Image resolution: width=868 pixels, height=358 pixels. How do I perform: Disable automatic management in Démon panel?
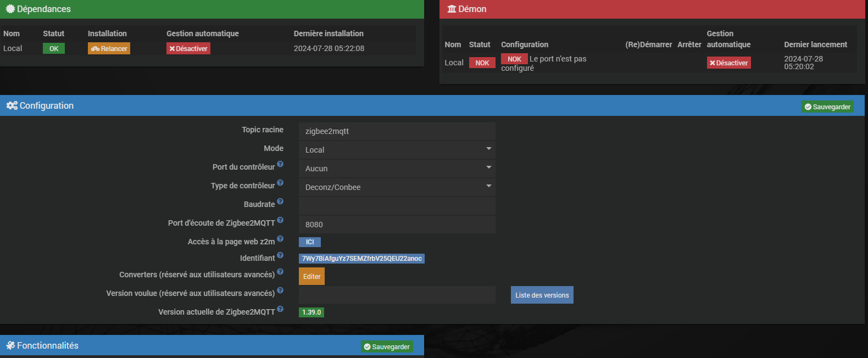point(728,63)
